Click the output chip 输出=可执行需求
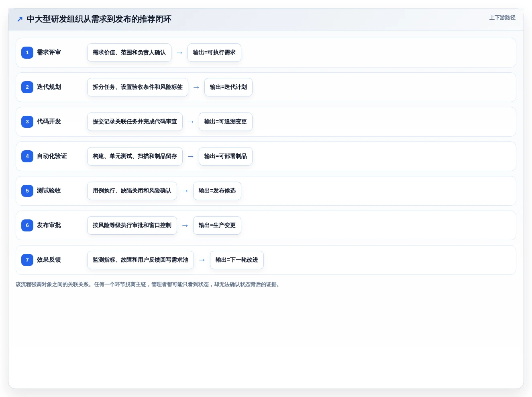 (214, 53)
